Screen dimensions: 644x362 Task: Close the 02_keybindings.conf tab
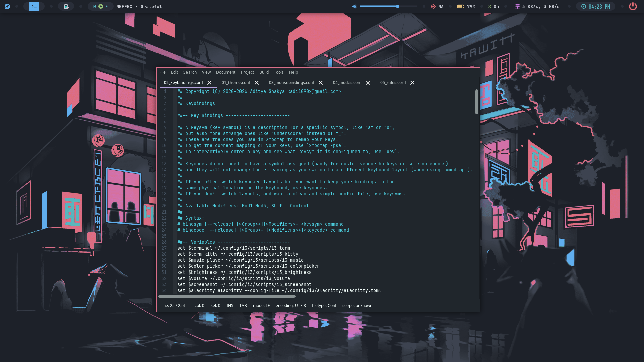(209, 83)
